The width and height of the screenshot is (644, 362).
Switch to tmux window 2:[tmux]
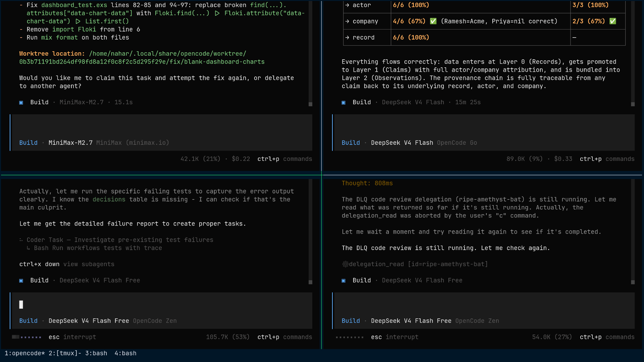tap(65, 353)
